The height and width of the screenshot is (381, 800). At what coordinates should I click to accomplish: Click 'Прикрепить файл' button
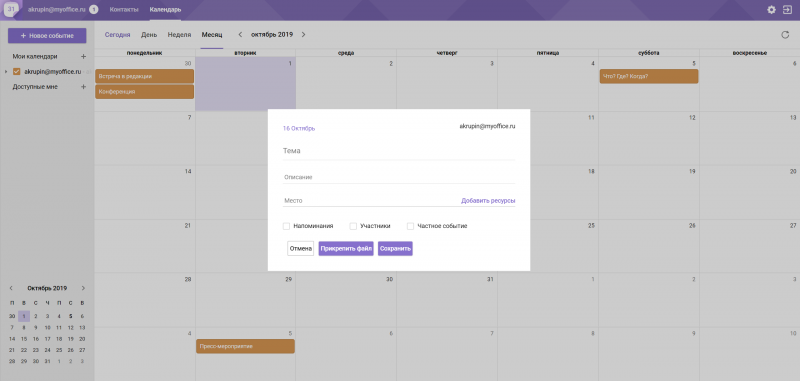(346, 248)
